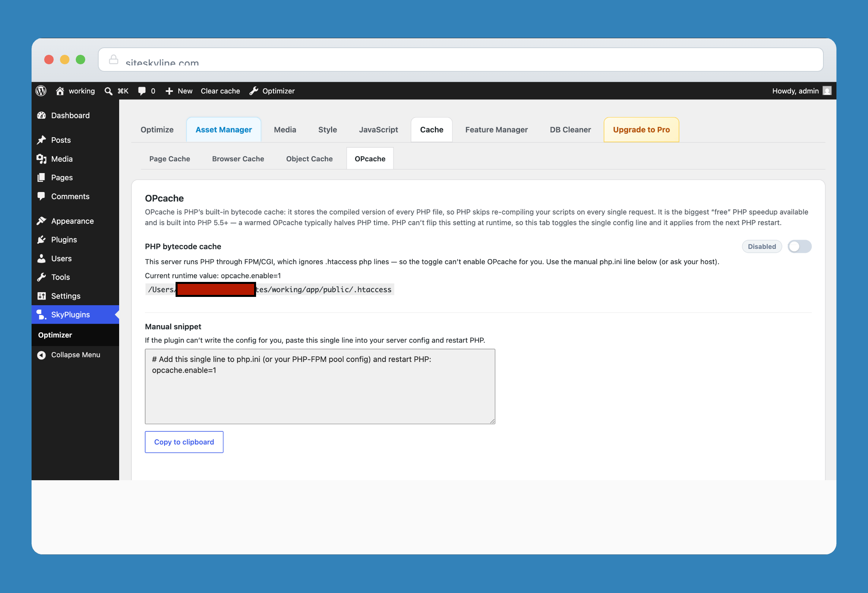Click the Pages icon in the sidebar
Viewport: 868px width, 593px height.
pos(41,177)
